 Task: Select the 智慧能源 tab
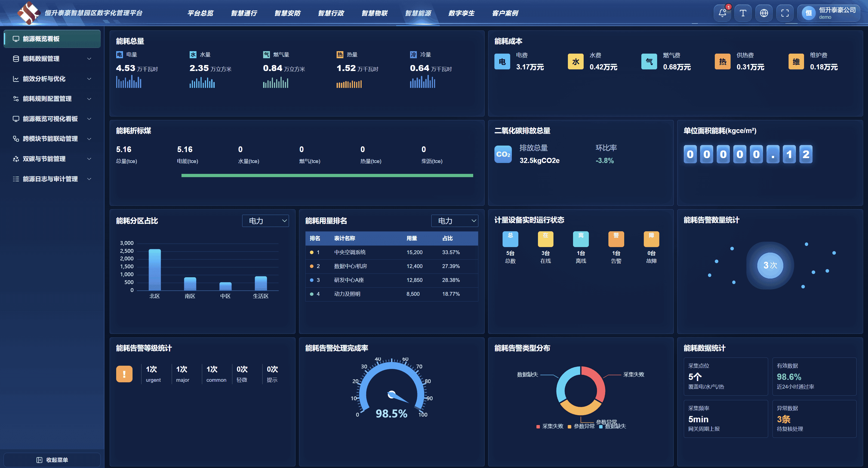tap(418, 13)
